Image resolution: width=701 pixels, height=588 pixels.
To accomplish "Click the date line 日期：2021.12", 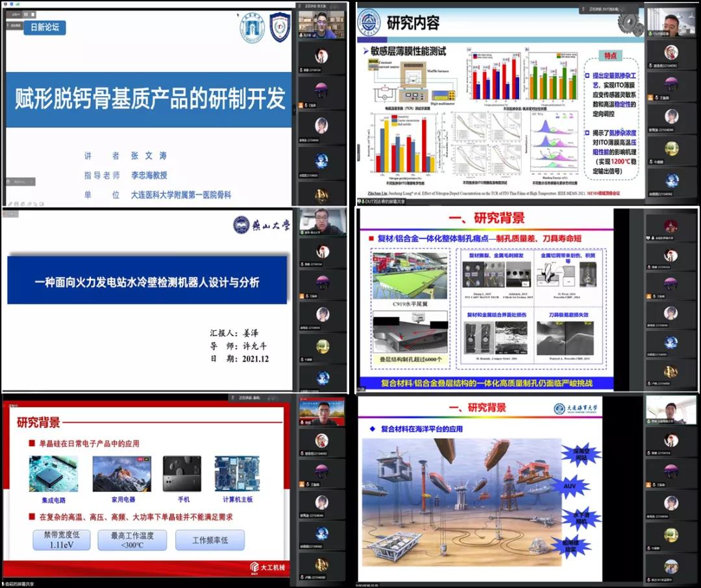I will pos(240,359).
